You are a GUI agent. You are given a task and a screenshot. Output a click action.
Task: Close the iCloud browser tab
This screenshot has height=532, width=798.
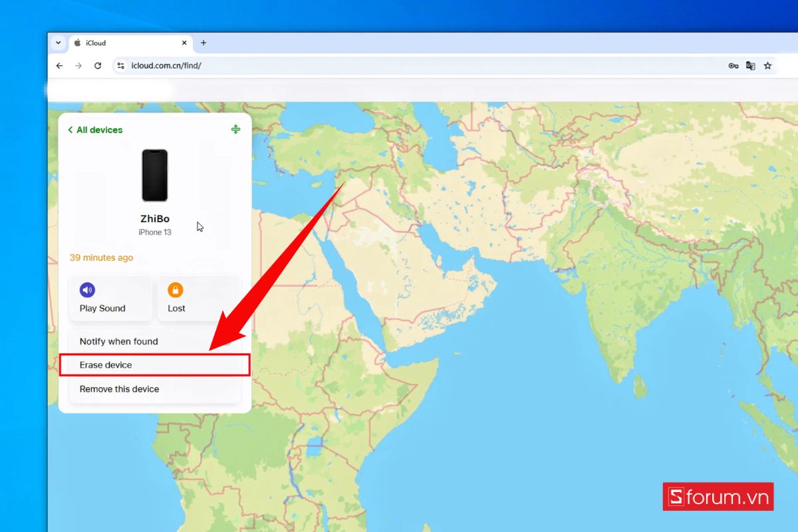pyautogui.click(x=184, y=43)
